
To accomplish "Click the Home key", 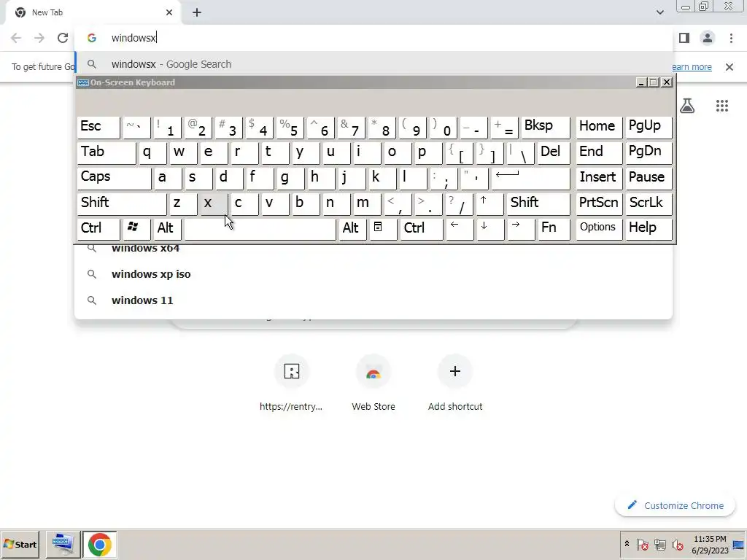I will point(599,128).
